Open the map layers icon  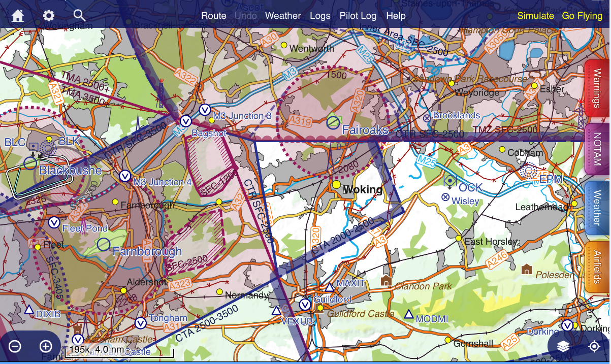[563, 346]
